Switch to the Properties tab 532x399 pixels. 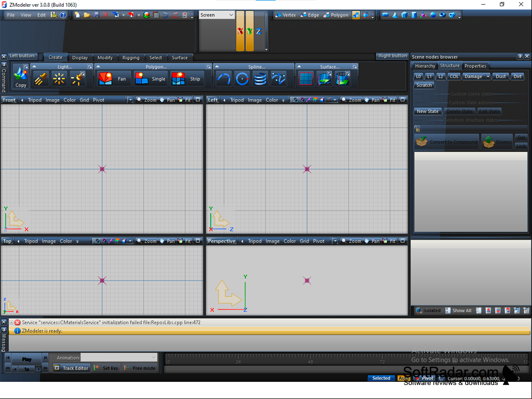click(475, 66)
